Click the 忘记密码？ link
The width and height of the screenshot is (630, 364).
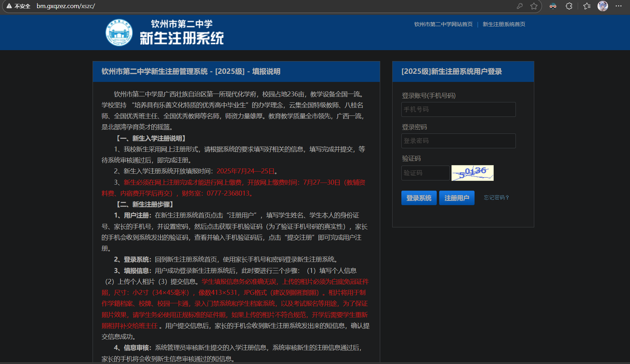496,198
